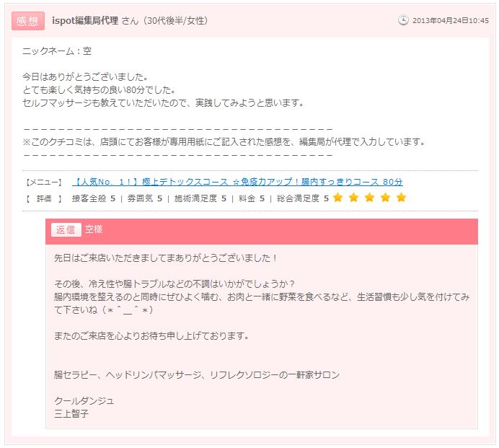Click the signature 三上智子
The width and height of the screenshot is (499, 448).
click(71, 413)
